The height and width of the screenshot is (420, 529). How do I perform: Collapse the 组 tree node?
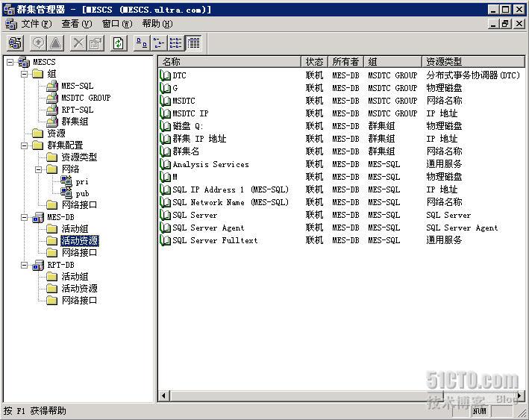[x=25, y=74]
